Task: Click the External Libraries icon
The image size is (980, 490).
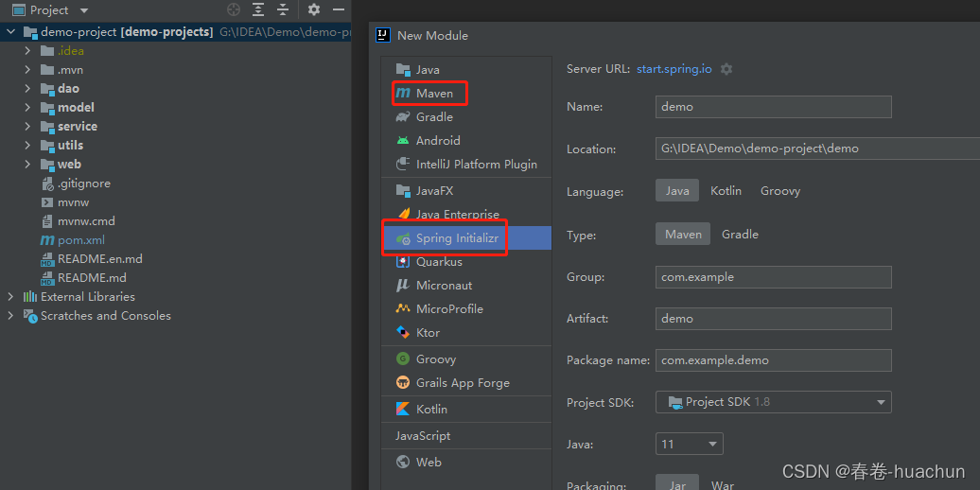Action: 30,297
